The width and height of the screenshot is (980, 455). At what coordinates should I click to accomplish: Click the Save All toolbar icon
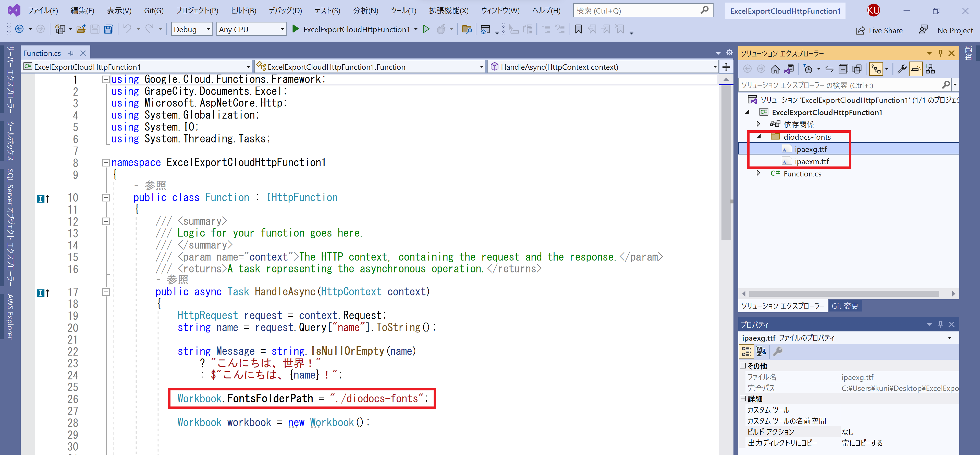(108, 29)
